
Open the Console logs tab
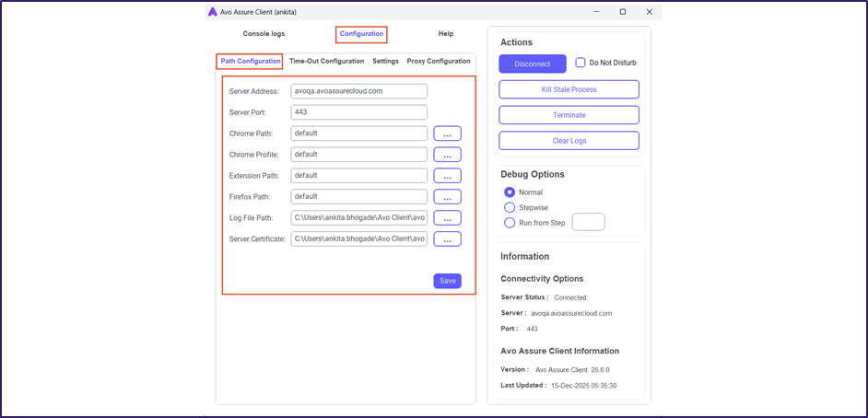[264, 34]
